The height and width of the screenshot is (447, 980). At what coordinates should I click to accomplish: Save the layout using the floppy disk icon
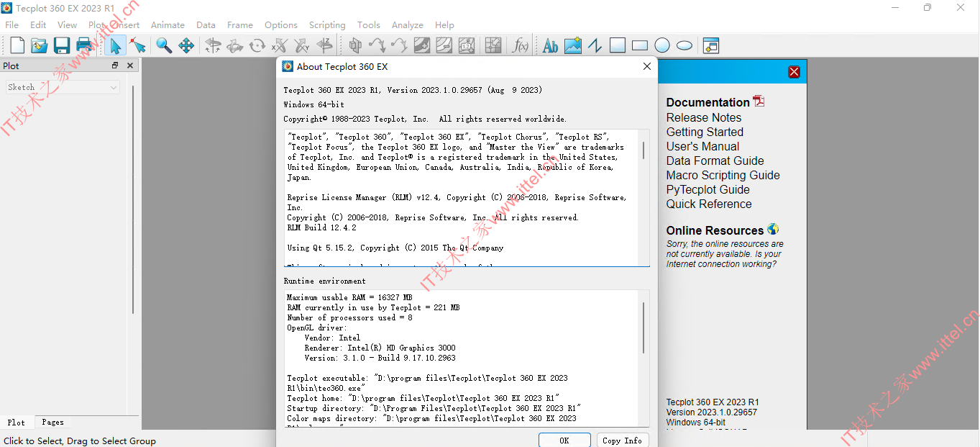click(62, 45)
